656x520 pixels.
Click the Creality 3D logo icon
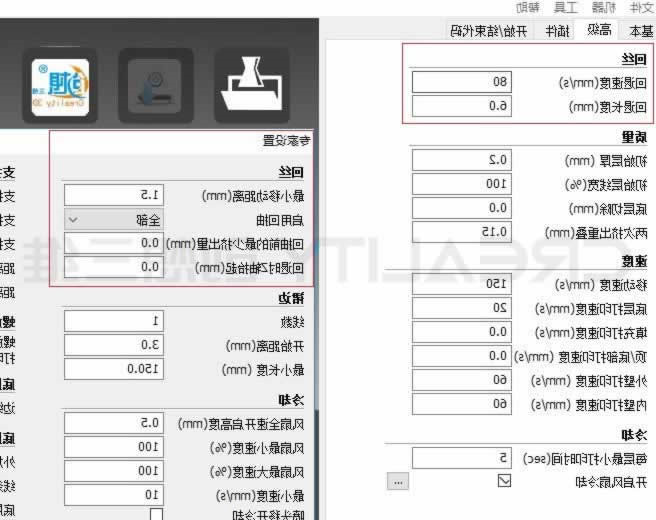pos(60,87)
